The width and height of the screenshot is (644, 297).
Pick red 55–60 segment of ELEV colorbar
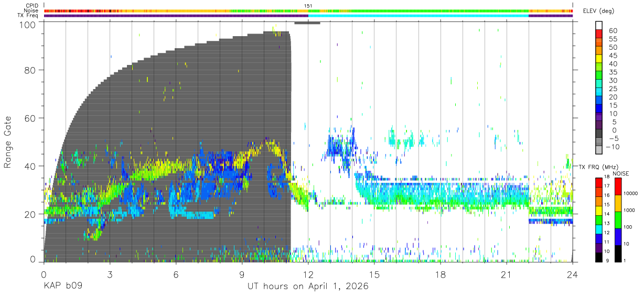click(599, 34)
